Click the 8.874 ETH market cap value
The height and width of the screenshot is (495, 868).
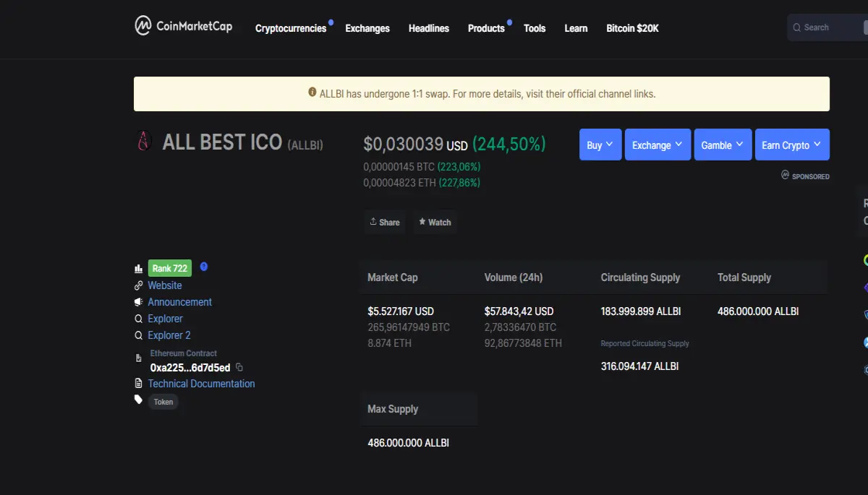click(389, 343)
